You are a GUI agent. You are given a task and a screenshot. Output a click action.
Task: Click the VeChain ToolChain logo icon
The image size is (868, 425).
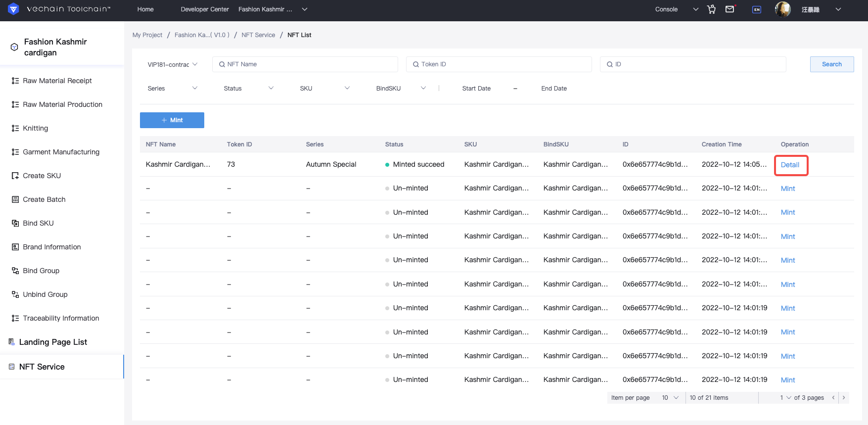pos(14,9)
